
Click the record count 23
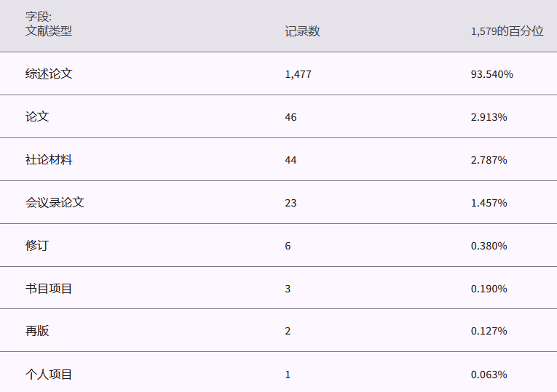(x=291, y=203)
